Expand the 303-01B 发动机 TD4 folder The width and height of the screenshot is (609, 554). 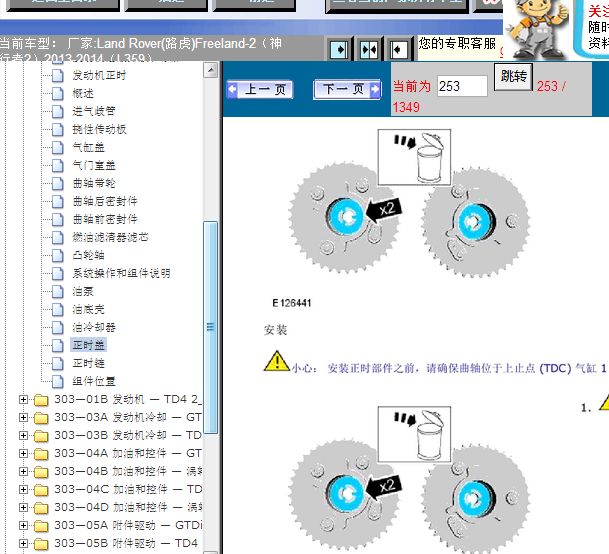[23, 399]
